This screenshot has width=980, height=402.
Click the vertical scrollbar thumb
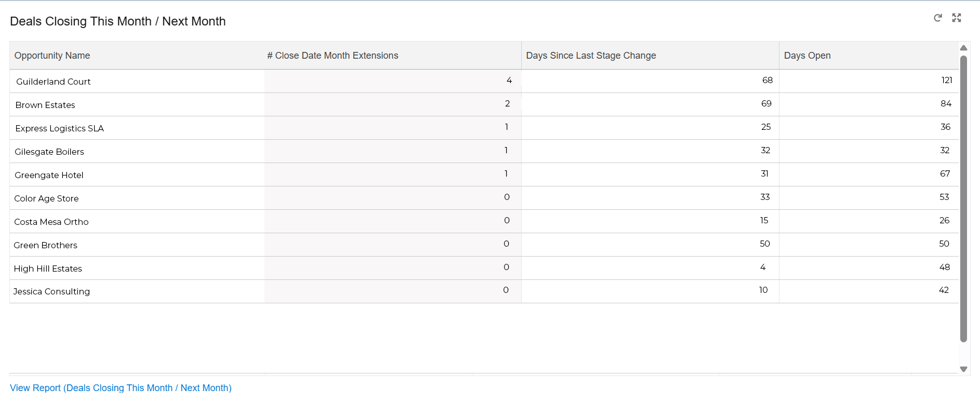pos(963,197)
